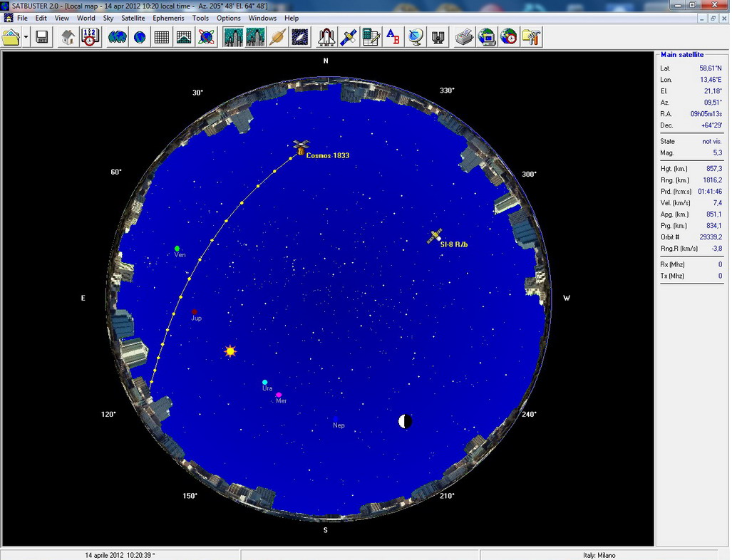
Task: Click the ringed planet icon
Action: 277,37
